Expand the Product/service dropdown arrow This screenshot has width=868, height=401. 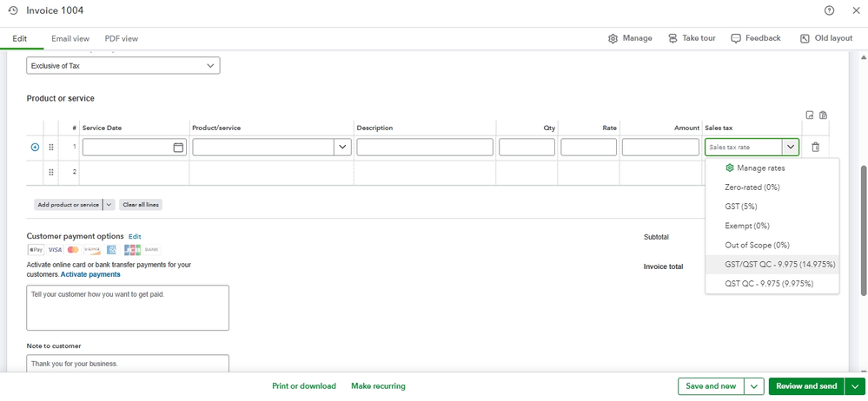tap(342, 148)
